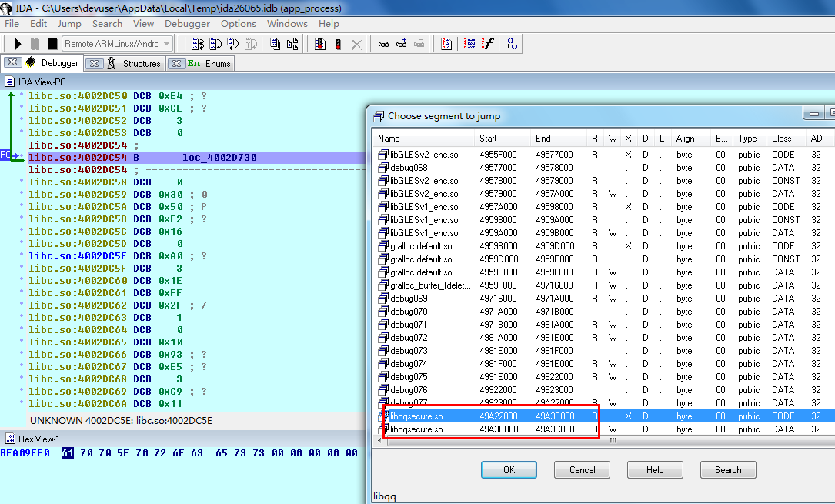The height and width of the screenshot is (504, 835).
Task: Click the segment list horizontal scrollbar thumb
Action: [x=613, y=440]
